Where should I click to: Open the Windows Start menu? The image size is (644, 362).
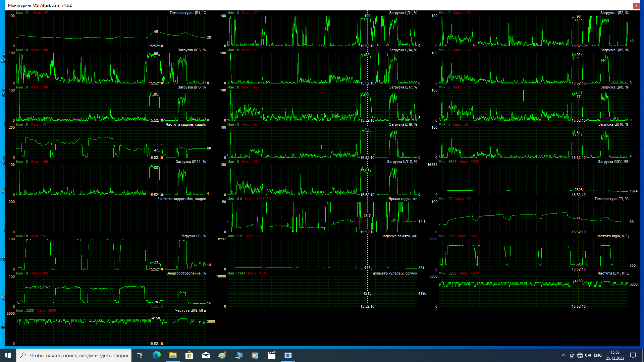tap(8, 355)
